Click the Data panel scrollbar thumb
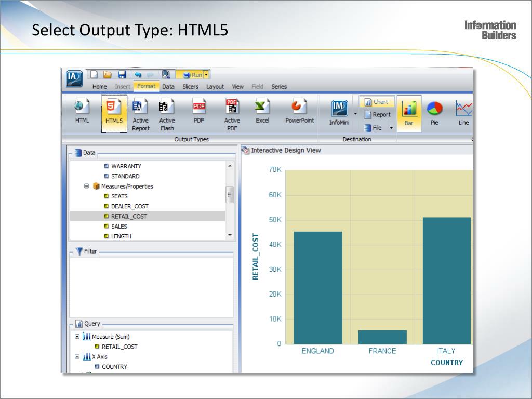 click(x=230, y=194)
